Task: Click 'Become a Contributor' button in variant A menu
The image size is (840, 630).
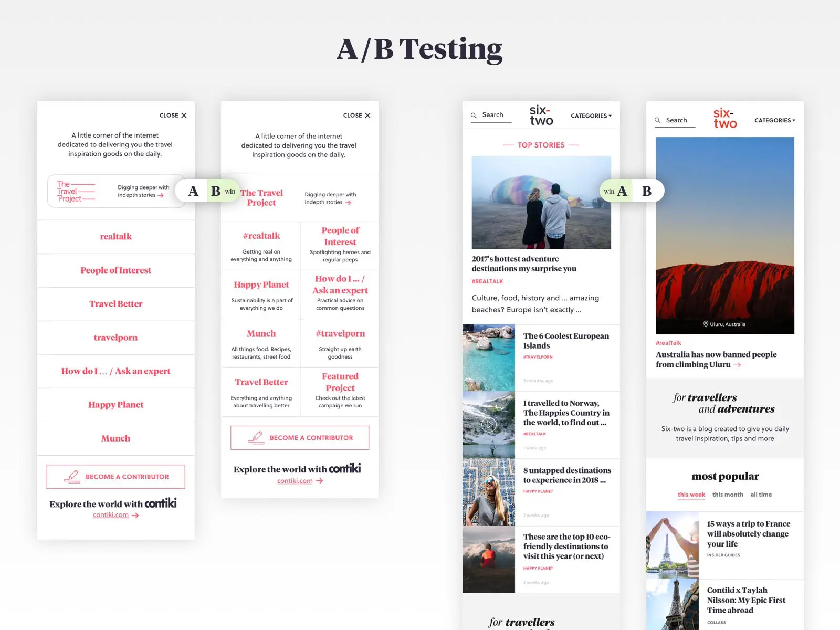Action: click(116, 477)
